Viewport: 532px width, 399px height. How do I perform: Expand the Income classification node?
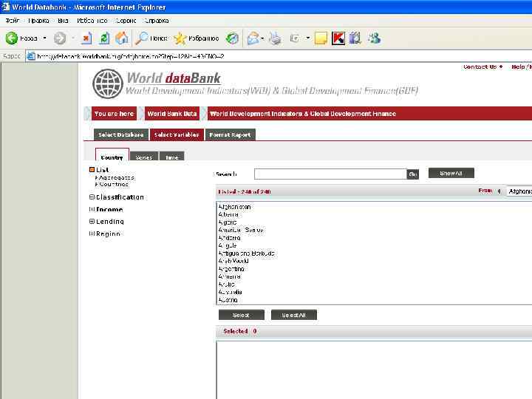tap(92, 209)
